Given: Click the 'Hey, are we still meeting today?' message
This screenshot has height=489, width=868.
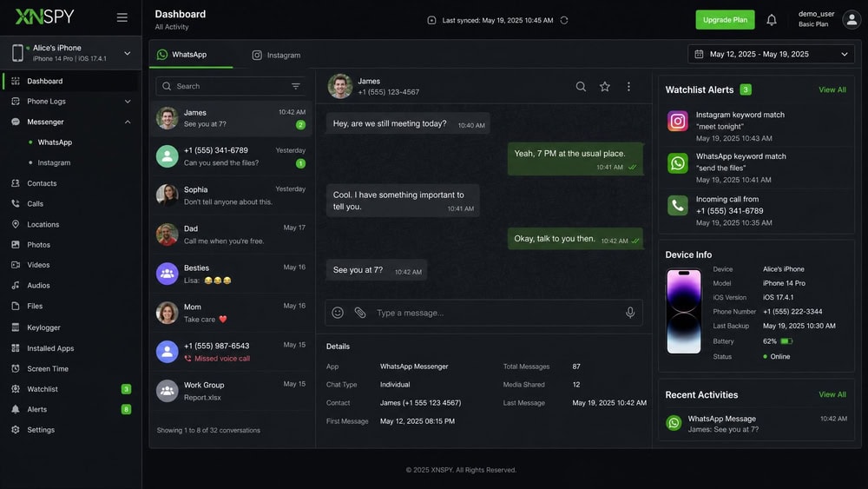Looking at the screenshot, I should (x=407, y=124).
